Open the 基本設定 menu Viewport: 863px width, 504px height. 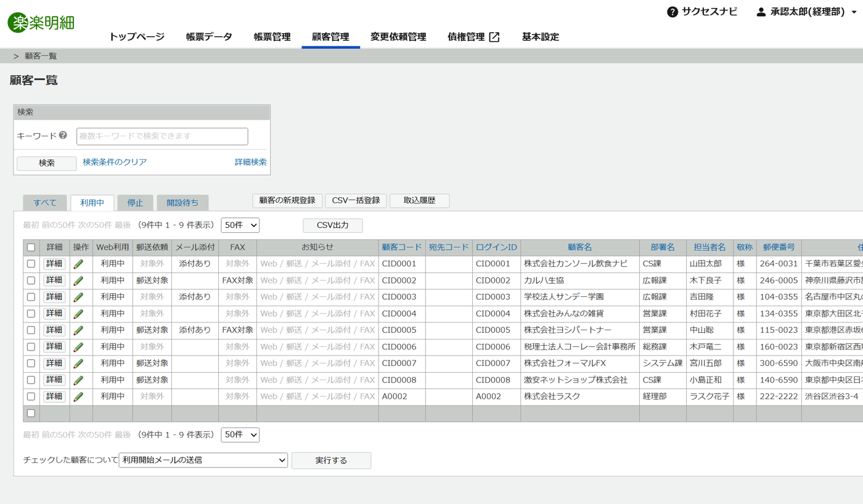coord(541,37)
